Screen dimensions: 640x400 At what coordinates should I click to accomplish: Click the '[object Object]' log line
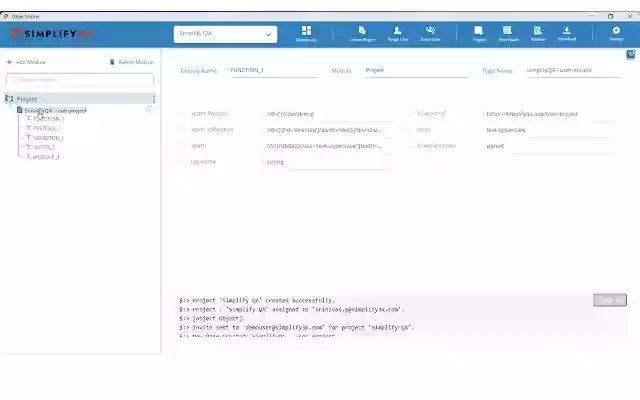click(x=212, y=318)
